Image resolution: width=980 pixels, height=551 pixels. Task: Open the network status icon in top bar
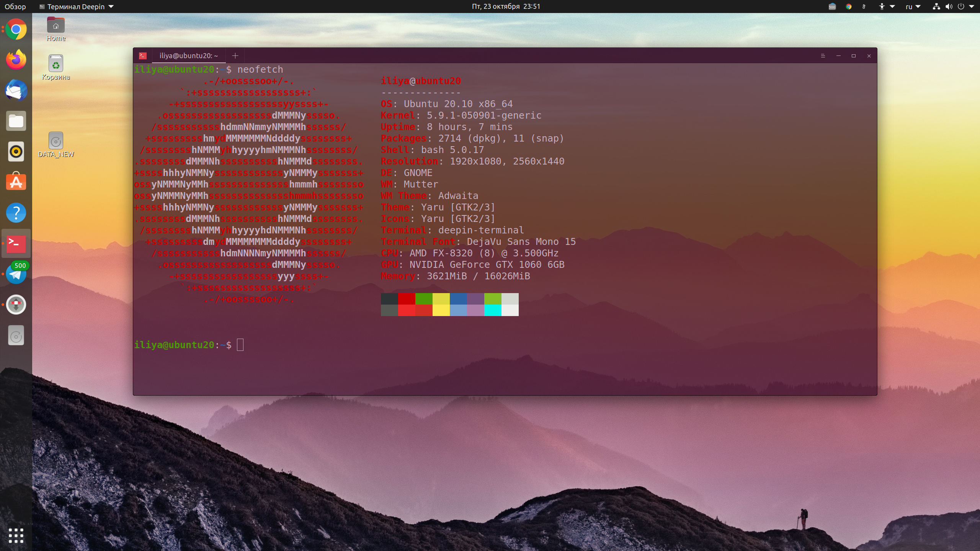click(936, 7)
